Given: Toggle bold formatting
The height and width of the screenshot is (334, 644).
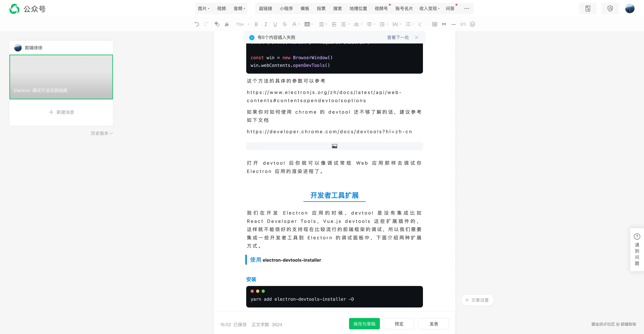Looking at the screenshot, I should point(256,24).
